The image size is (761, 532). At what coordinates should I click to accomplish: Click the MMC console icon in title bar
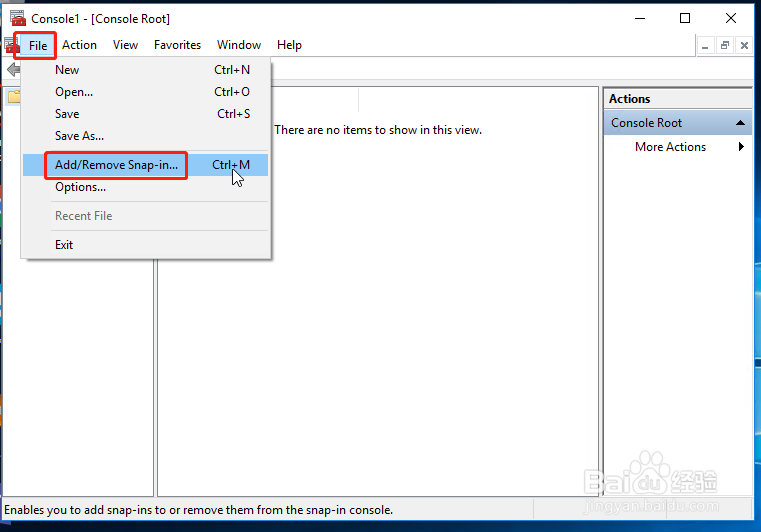pyautogui.click(x=17, y=18)
